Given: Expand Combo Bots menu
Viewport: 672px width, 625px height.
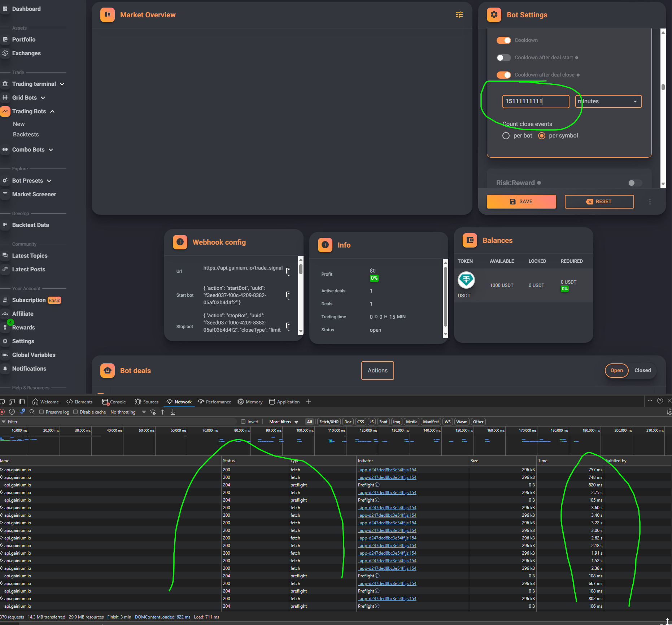Looking at the screenshot, I should click(x=51, y=150).
